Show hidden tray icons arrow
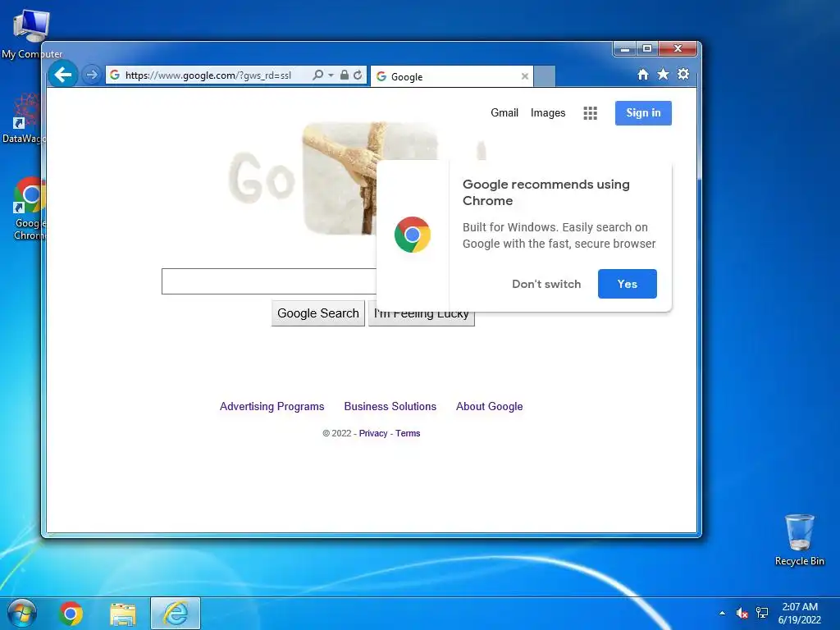The image size is (840, 630). pos(722,613)
